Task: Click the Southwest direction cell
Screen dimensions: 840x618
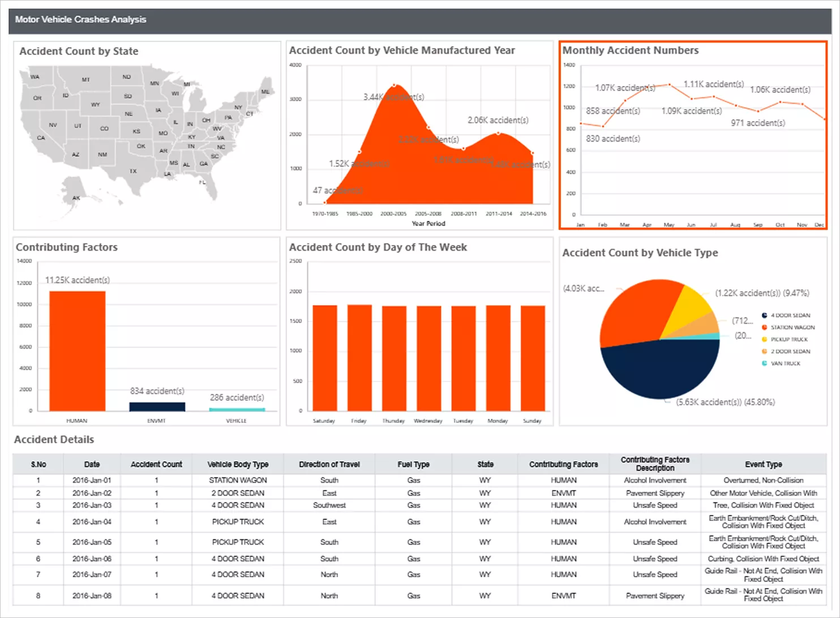Action: click(x=329, y=505)
